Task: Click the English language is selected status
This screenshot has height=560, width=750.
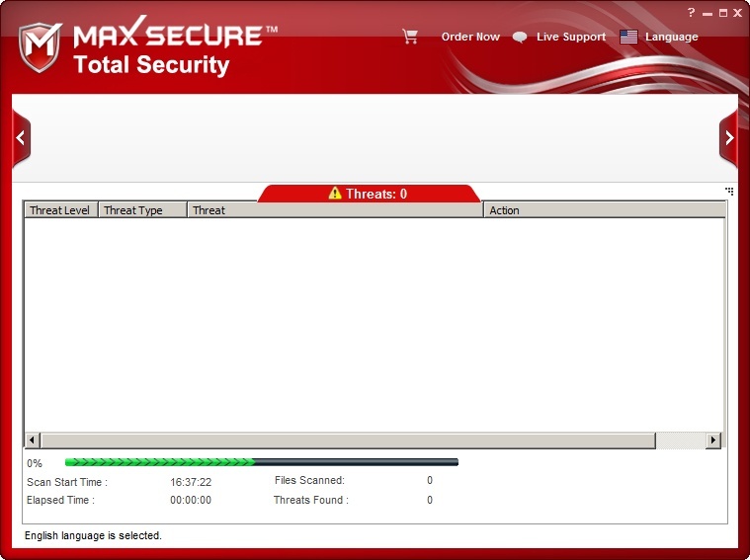Action: (x=93, y=535)
